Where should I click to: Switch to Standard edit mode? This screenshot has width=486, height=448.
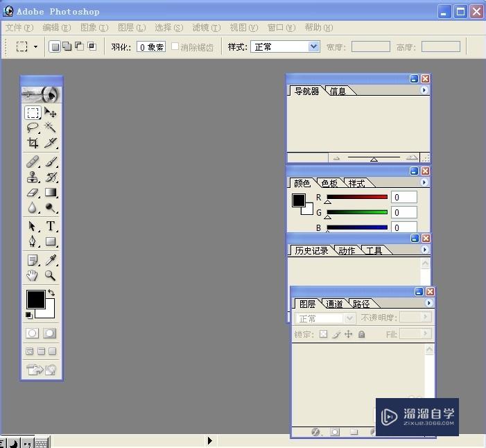coord(32,334)
